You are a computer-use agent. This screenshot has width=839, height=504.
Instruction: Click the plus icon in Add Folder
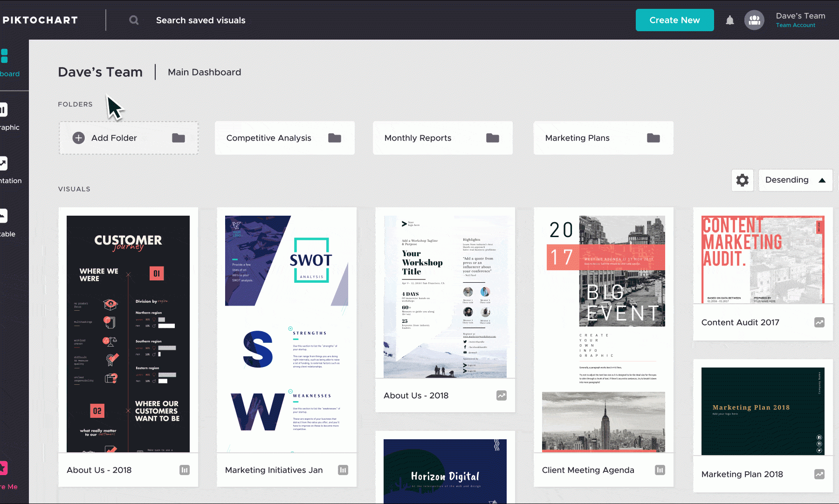(79, 138)
